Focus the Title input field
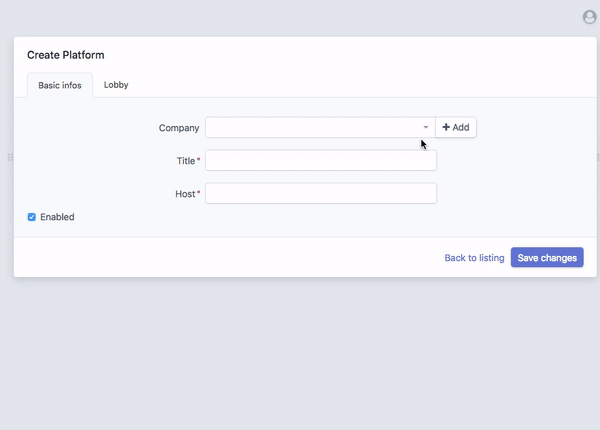 point(321,160)
